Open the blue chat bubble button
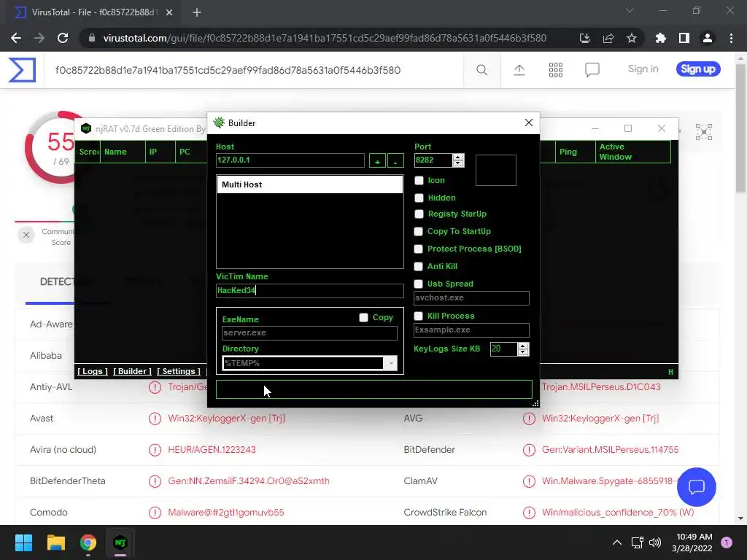 (x=697, y=486)
